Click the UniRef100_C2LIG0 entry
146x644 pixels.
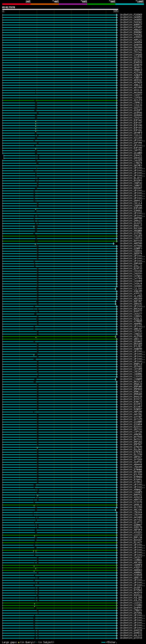pyautogui.click(x=131, y=289)
